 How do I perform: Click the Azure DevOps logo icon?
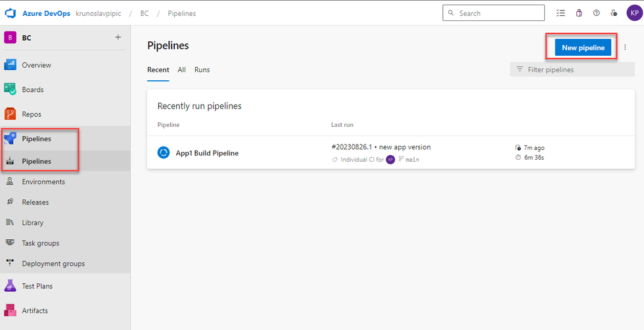pos(10,13)
